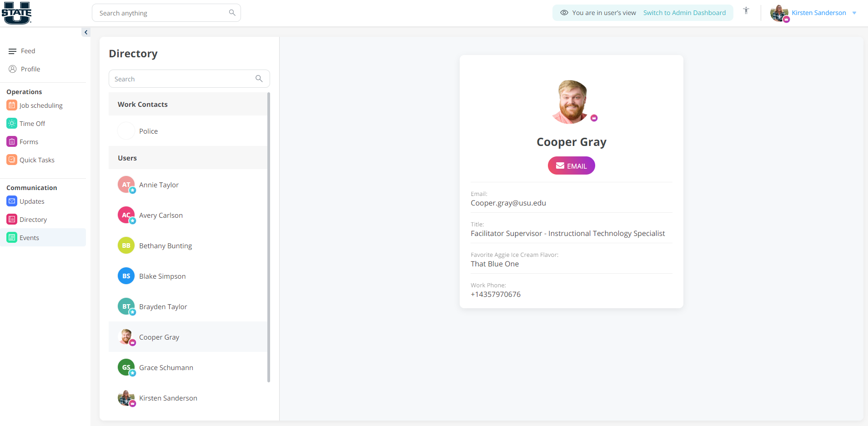Screen dimensions: 868x426
Task: Open the Profile page
Action: click(30, 69)
